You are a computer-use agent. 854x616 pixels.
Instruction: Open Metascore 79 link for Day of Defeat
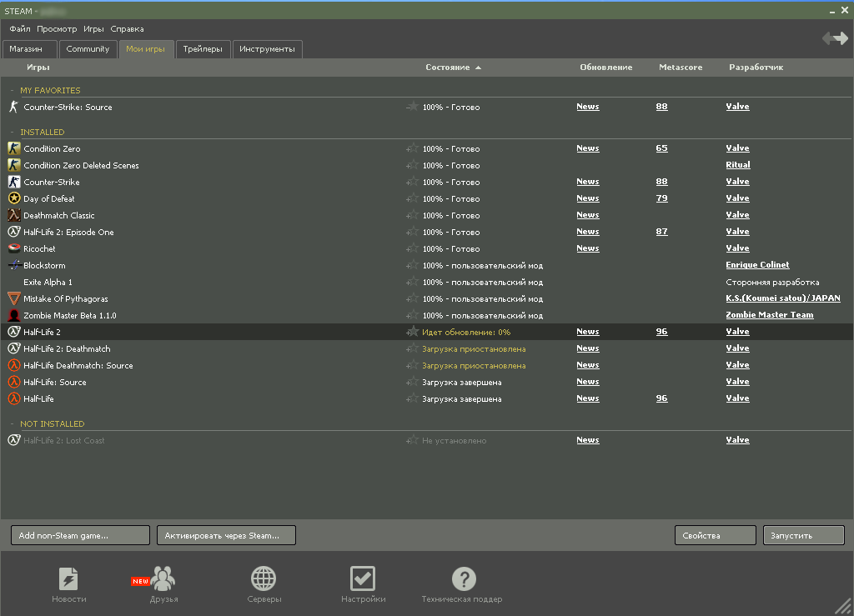click(x=661, y=198)
